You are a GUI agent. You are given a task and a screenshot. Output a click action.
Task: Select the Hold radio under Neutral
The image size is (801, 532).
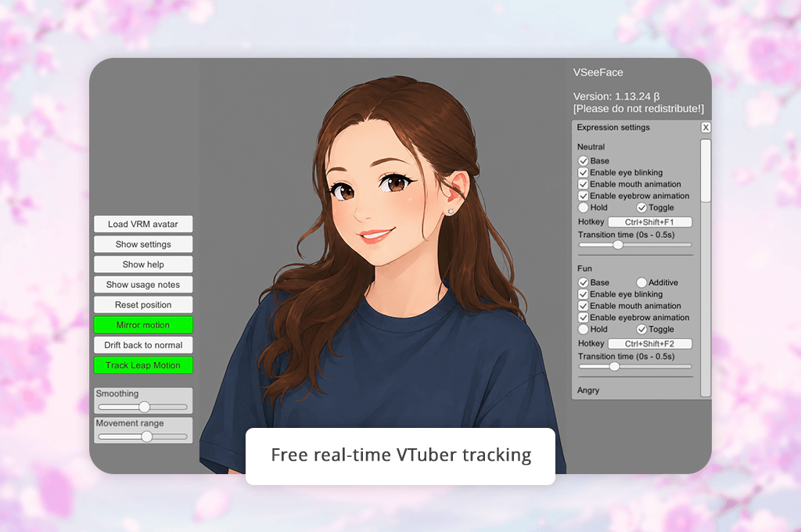(583, 207)
